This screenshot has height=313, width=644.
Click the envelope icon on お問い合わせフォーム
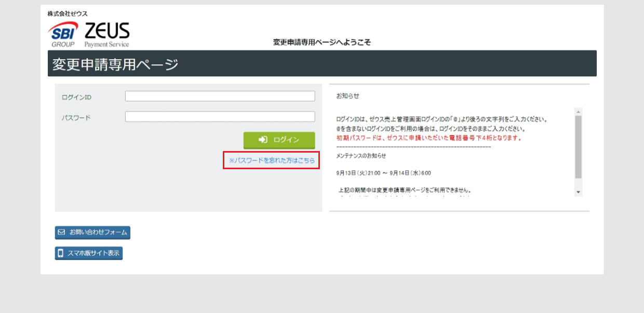point(61,233)
